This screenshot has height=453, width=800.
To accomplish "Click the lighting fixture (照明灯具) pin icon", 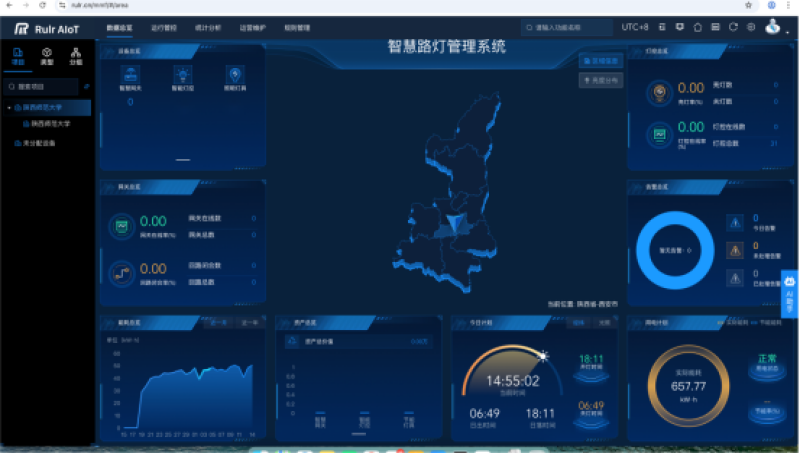I will [x=234, y=74].
